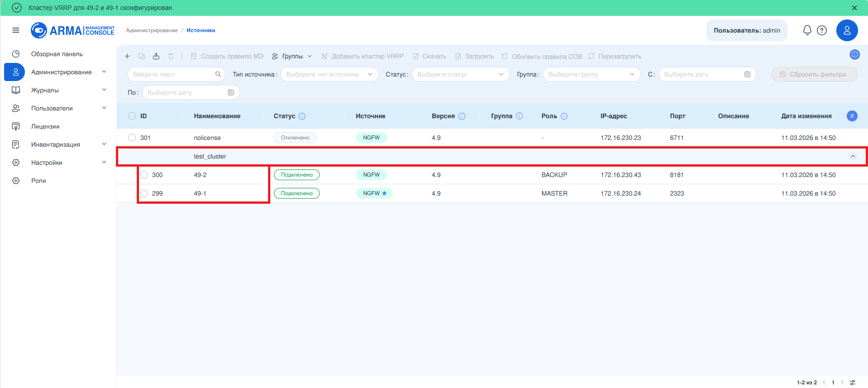Open the Статус filter dropdown
Image resolution: width=868 pixels, height=388 pixels.
point(461,74)
